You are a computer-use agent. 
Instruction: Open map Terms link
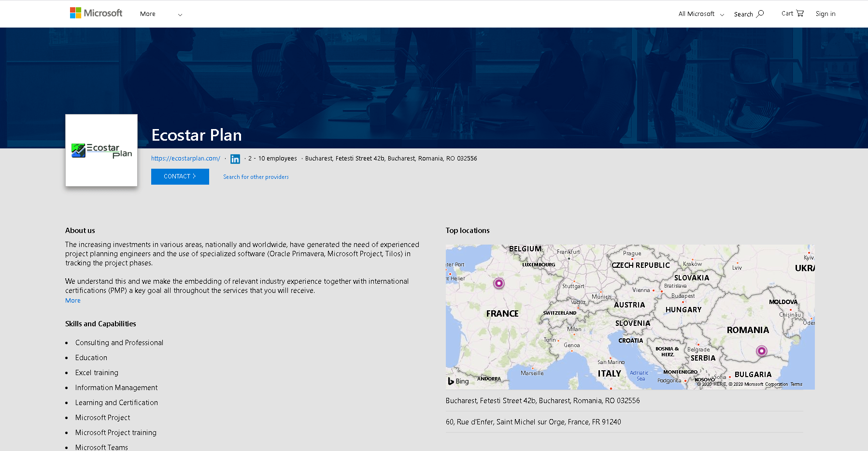pyautogui.click(x=797, y=384)
